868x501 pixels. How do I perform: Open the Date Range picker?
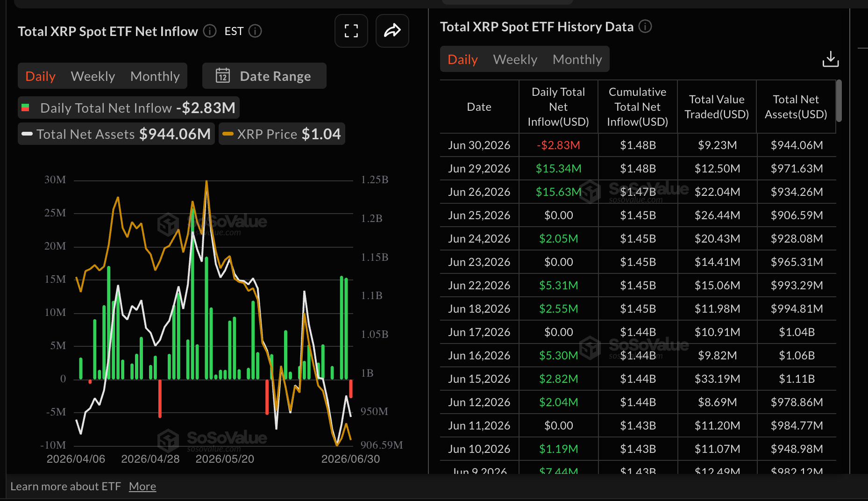264,76
